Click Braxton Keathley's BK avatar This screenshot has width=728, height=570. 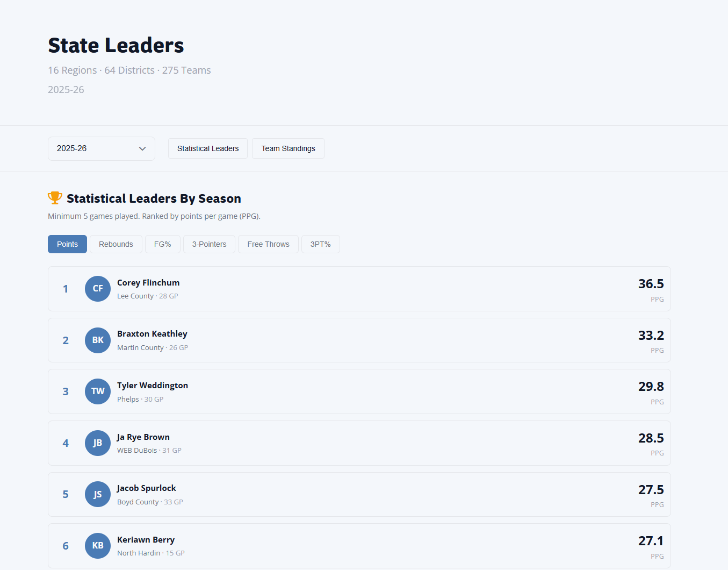[98, 340]
